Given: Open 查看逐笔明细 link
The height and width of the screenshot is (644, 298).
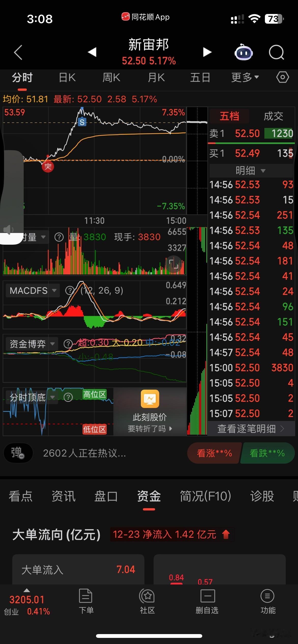Looking at the screenshot, I should [251, 429].
